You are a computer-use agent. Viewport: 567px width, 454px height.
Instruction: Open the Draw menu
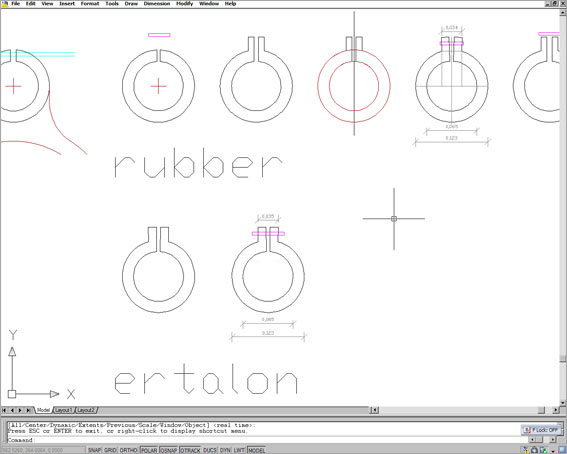pyautogui.click(x=131, y=4)
